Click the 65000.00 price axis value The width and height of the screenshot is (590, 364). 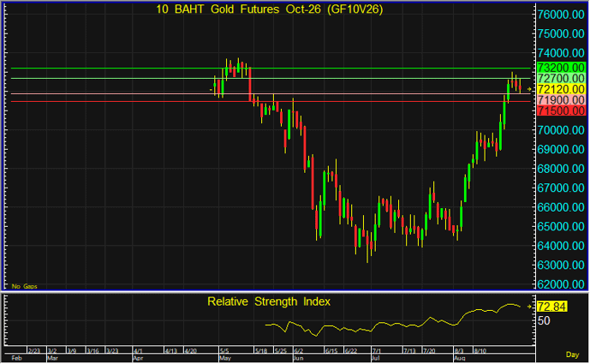pyautogui.click(x=562, y=226)
